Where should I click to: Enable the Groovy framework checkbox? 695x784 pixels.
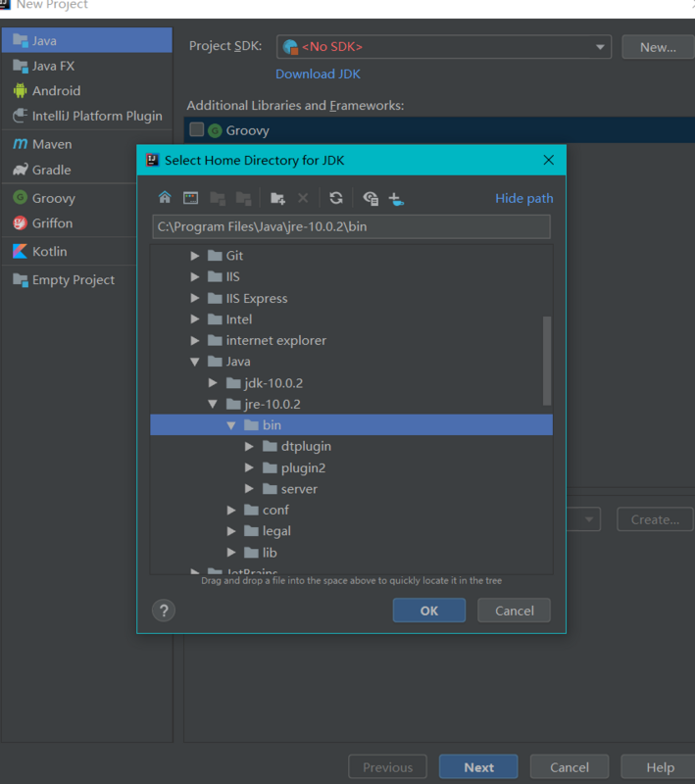tap(196, 130)
